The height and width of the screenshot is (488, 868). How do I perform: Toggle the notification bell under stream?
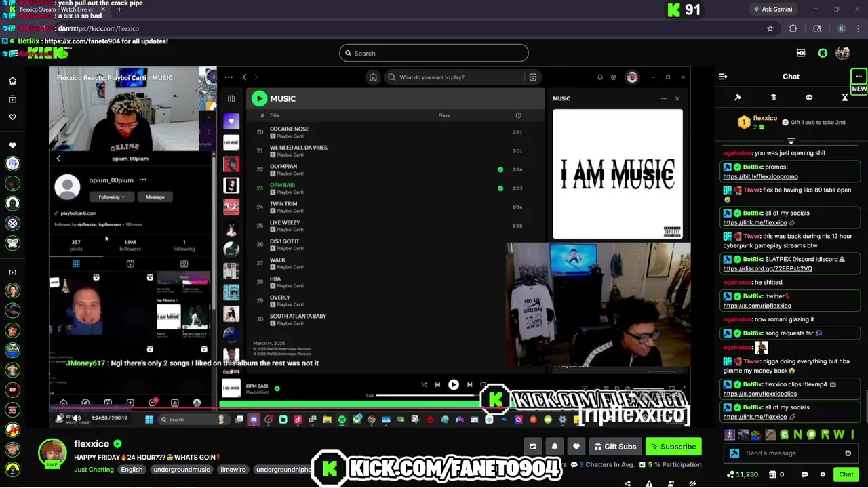[554, 447]
